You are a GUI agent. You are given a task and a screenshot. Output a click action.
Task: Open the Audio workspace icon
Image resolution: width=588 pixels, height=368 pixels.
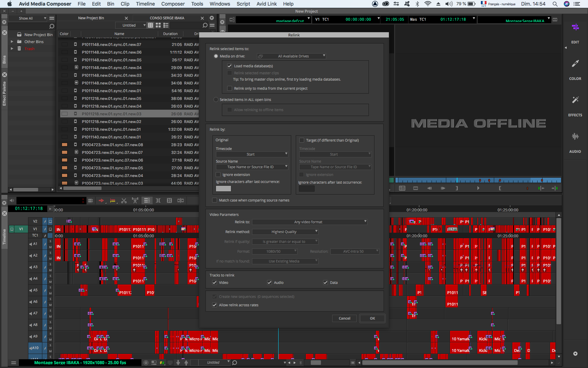coord(575,137)
